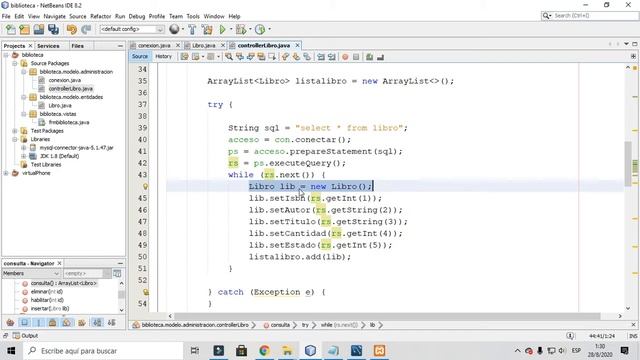
Task: Open the Refactor menu
Action: pos(100,16)
